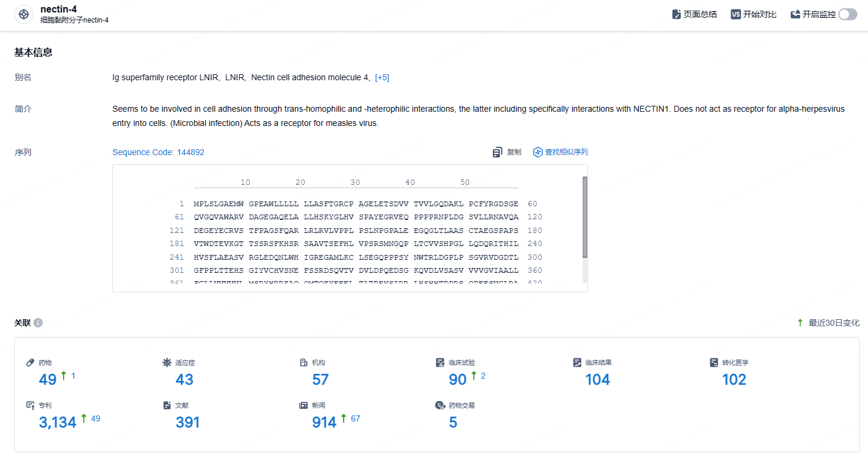Toggle the 开启监控 monitoring switch
Screen dimensions: 868x460
click(848, 14)
